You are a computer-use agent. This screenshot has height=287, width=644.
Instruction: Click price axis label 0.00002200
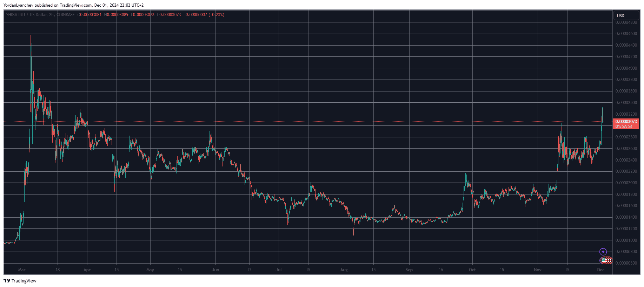(626, 171)
